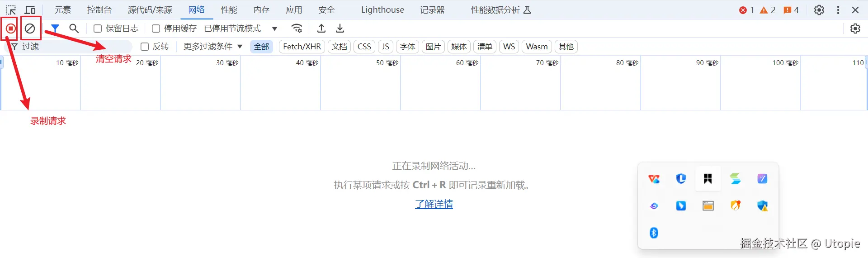This screenshot has width=868, height=258.
Task: Filter requests by JS
Action: (386, 47)
